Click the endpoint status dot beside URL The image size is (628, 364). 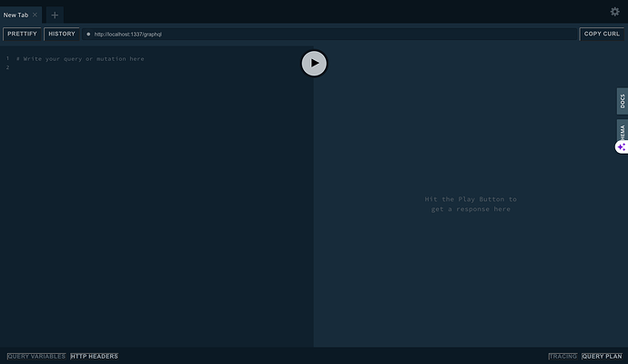88,34
